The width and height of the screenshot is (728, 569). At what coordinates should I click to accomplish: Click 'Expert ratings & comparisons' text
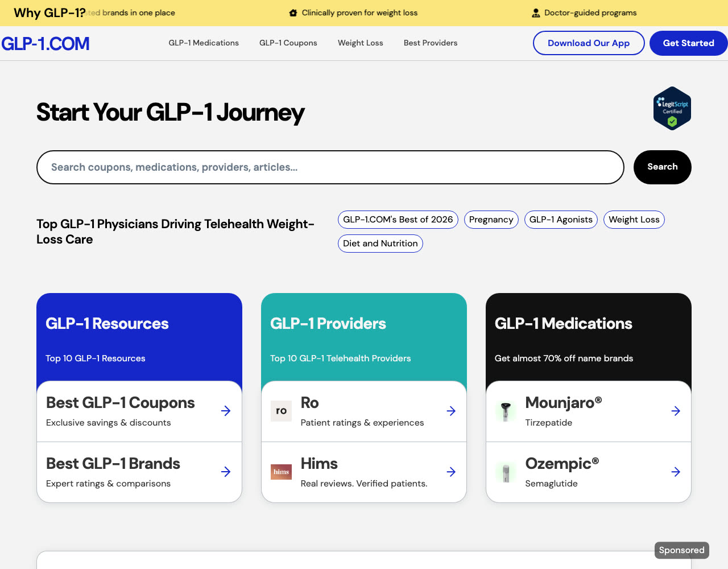coord(109,484)
